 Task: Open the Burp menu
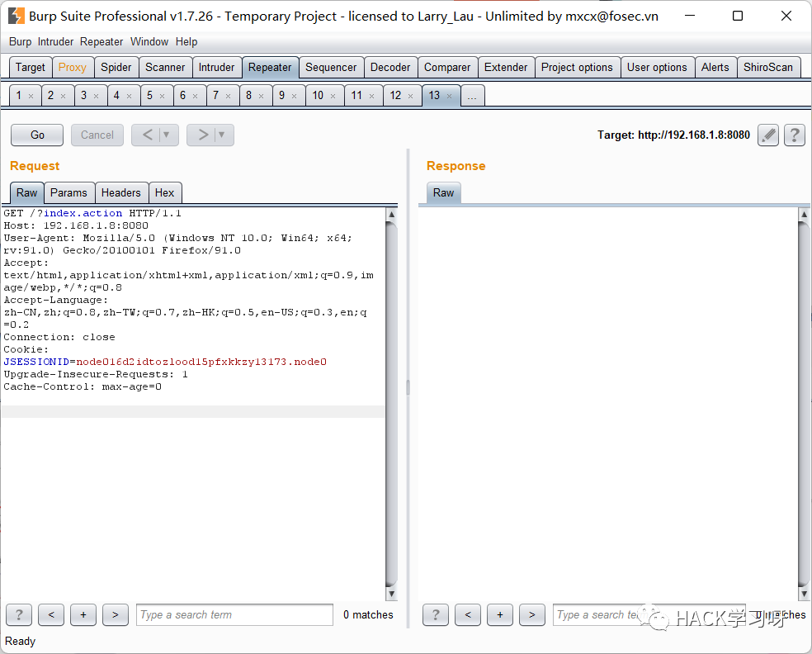(20, 41)
